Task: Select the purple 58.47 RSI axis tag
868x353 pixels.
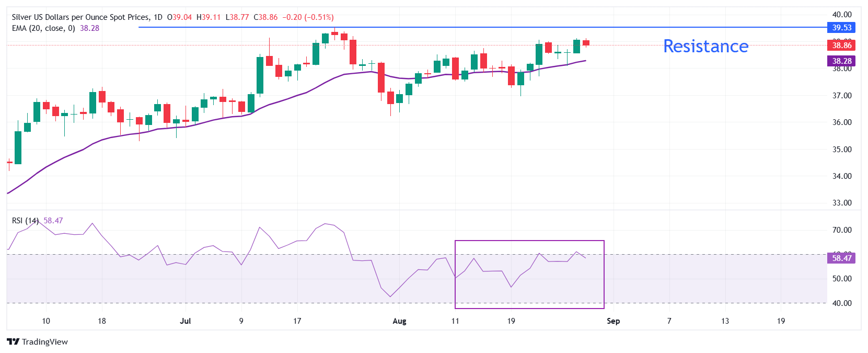Action: coord(841,258)
